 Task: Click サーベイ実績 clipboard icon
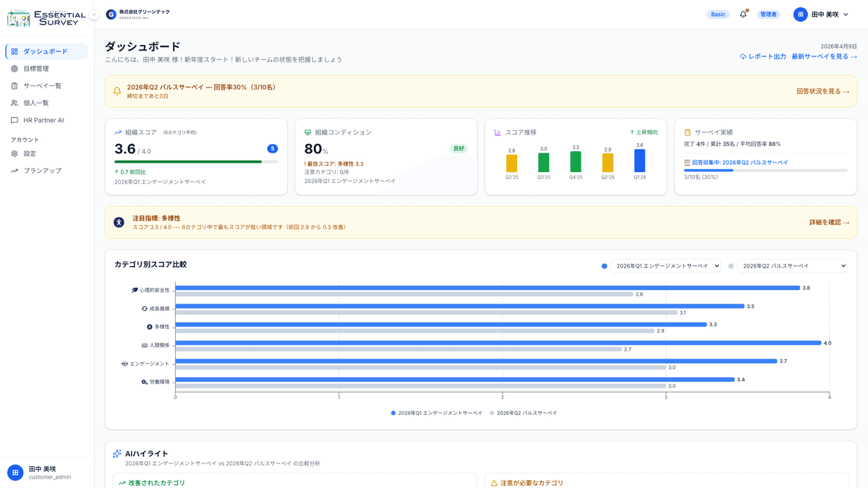point(688,132)
